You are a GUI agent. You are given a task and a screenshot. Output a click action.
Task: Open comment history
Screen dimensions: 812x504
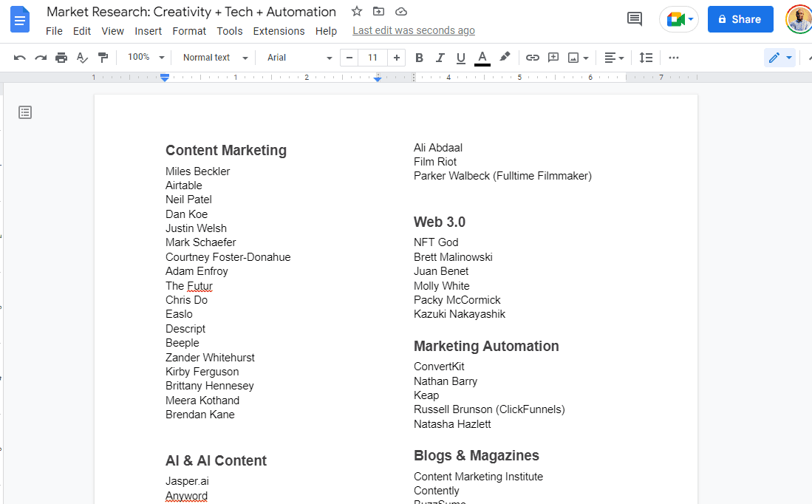coord(635,19)
